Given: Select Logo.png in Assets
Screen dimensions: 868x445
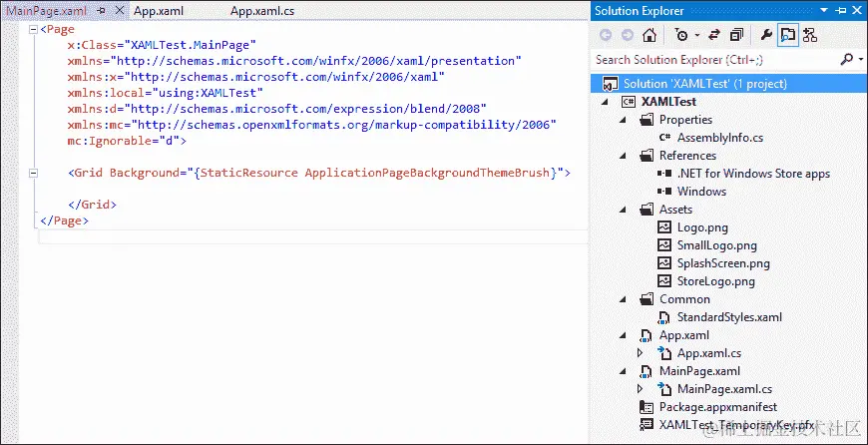Looking at the screenshot, I should (x=702, y=226).
